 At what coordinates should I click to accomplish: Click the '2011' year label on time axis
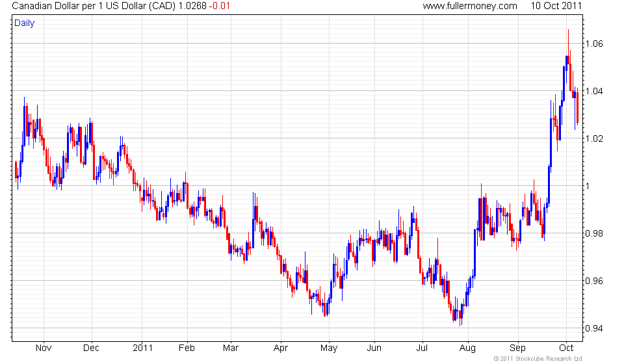coord(142,348)
